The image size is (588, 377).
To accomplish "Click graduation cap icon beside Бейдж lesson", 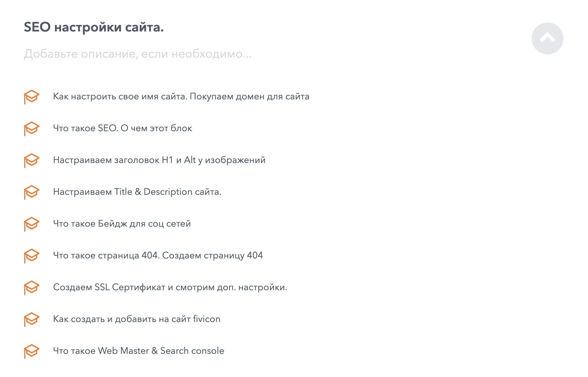I will pyautogui.click(x=31, y=224).
